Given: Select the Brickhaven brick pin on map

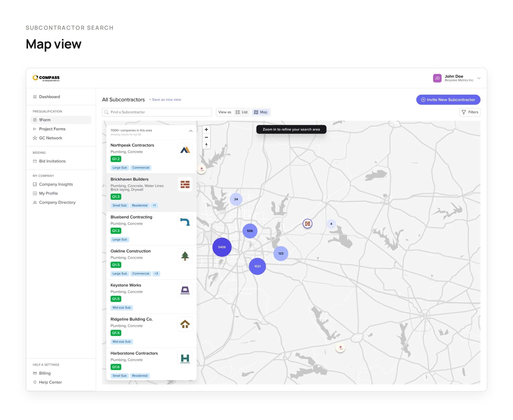Looking at the screenshot, I should [307, 224].
